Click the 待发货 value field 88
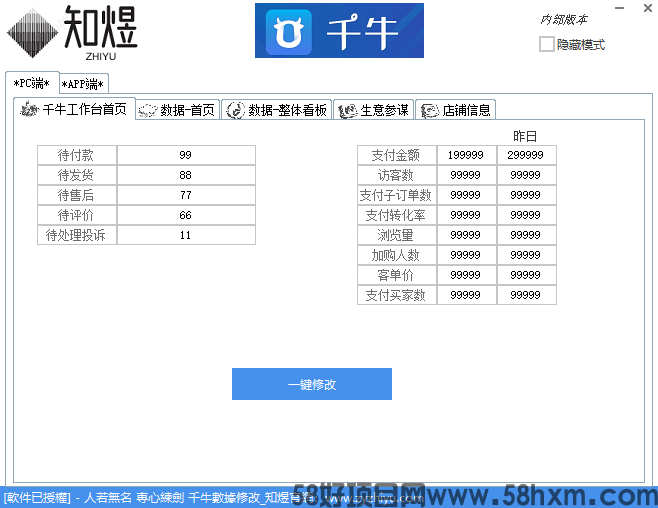 (186, 175)
